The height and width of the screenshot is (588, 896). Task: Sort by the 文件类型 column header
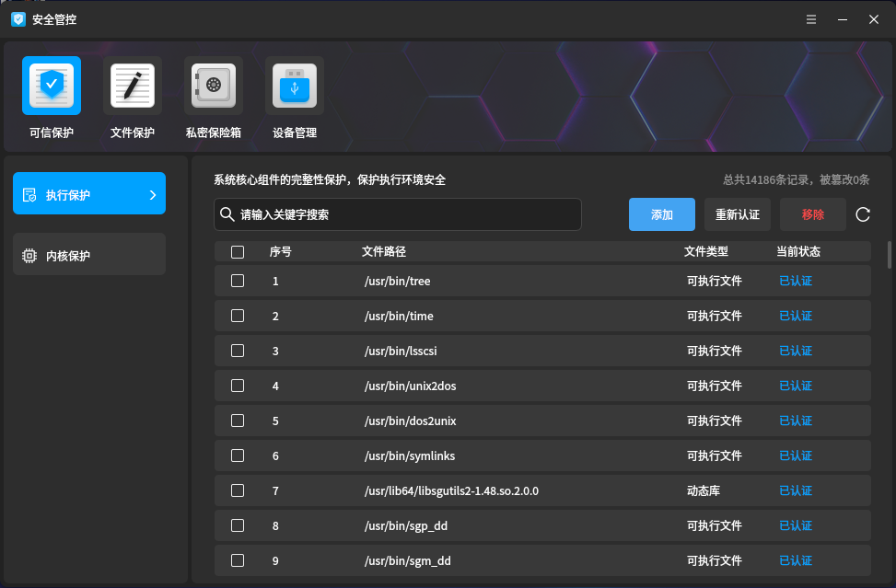click(x=706, y=252)
